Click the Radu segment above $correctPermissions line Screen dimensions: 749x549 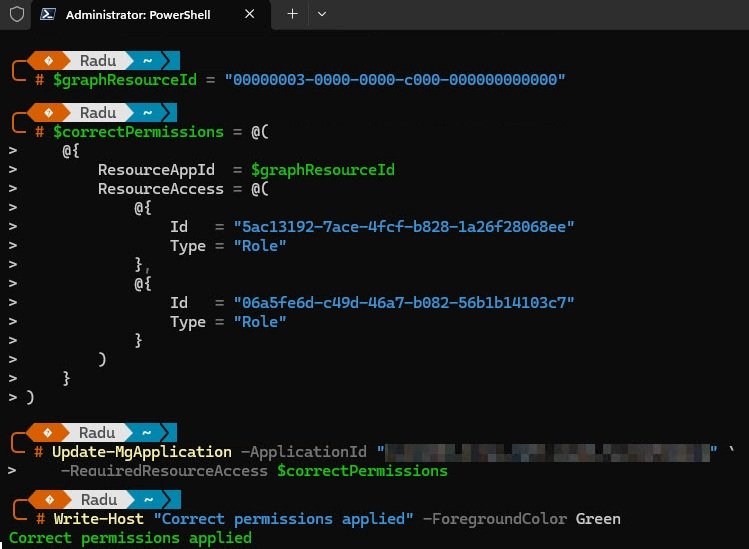pyautogui.click(x=97, y=113)
